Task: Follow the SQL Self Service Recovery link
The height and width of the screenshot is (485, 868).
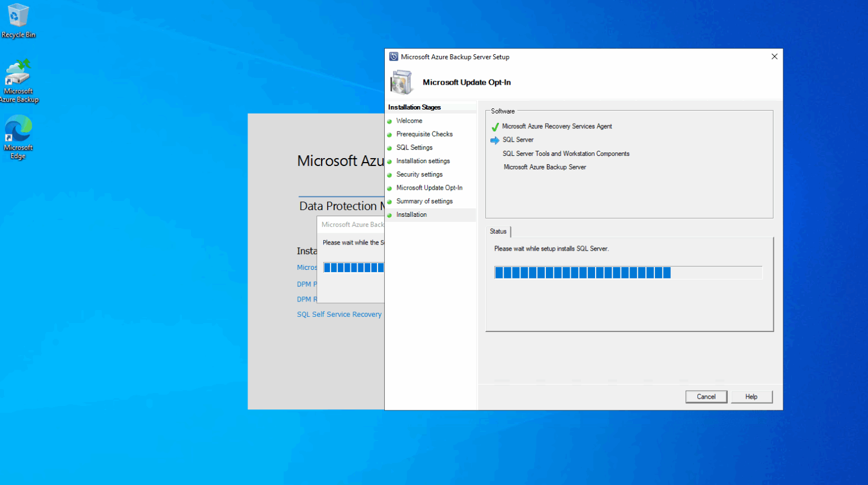Action: point(339,314)
